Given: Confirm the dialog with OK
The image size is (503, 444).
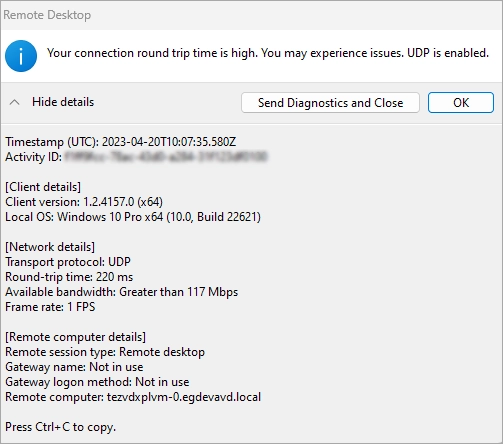Looking at the screenshot, I should (461, 103).
